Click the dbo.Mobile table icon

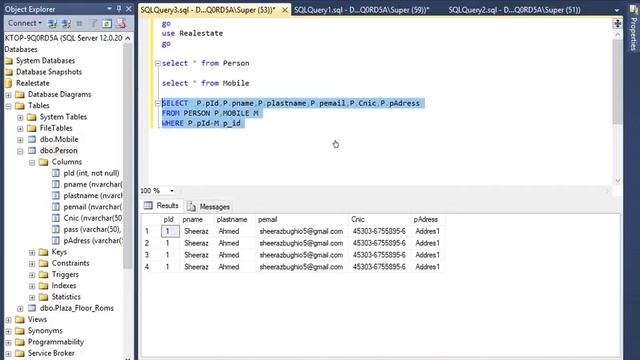tap(32, 139)
